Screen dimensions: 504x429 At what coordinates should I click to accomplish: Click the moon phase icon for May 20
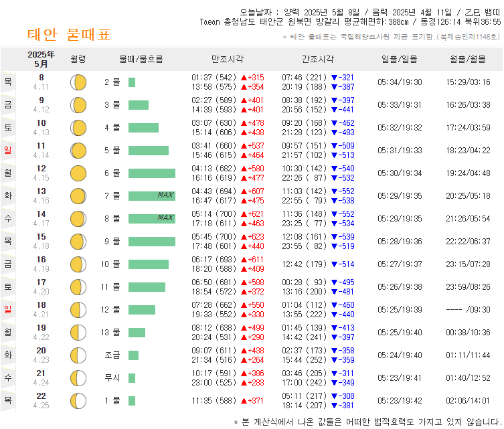pyautogui.click(x=78, y=355)
